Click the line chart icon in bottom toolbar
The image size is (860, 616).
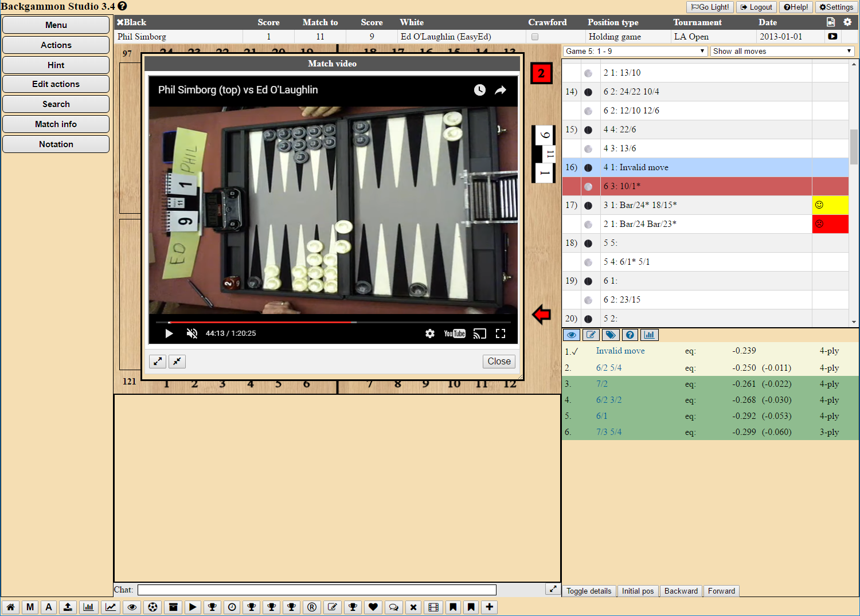click(111, 607)
